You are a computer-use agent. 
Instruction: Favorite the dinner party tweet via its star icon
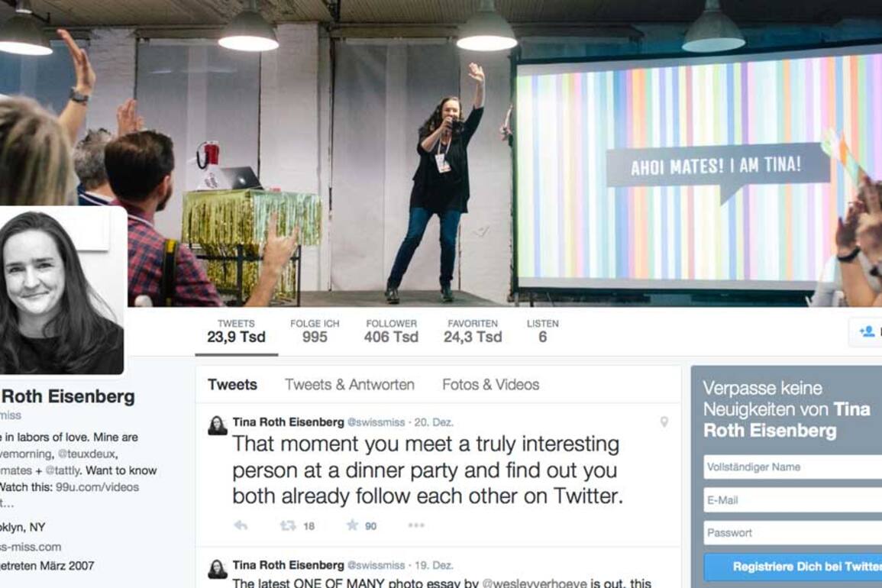[352, 525]
